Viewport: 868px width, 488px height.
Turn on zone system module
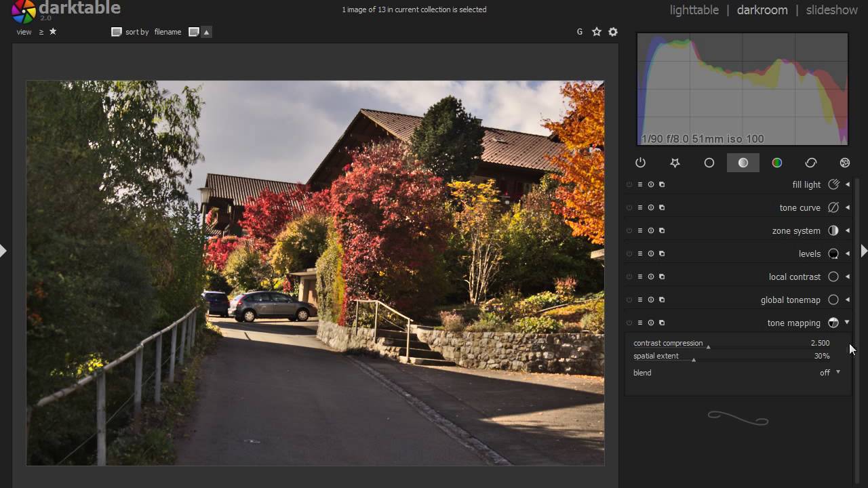pos(629,230)
